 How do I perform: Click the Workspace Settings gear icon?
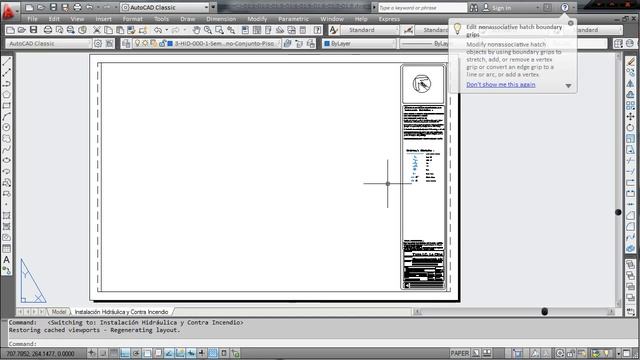[x=98, y=43]
